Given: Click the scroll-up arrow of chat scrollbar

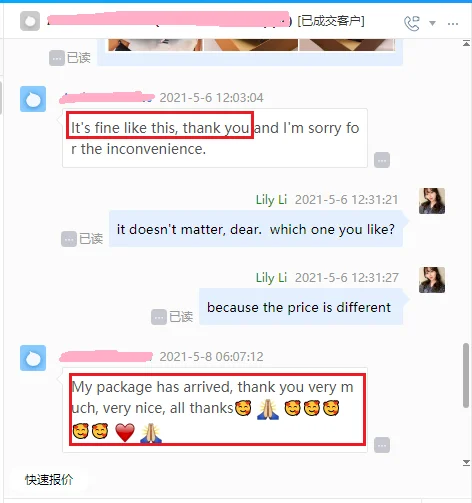Looking at the screenshot, I should (x=466, y=43).
